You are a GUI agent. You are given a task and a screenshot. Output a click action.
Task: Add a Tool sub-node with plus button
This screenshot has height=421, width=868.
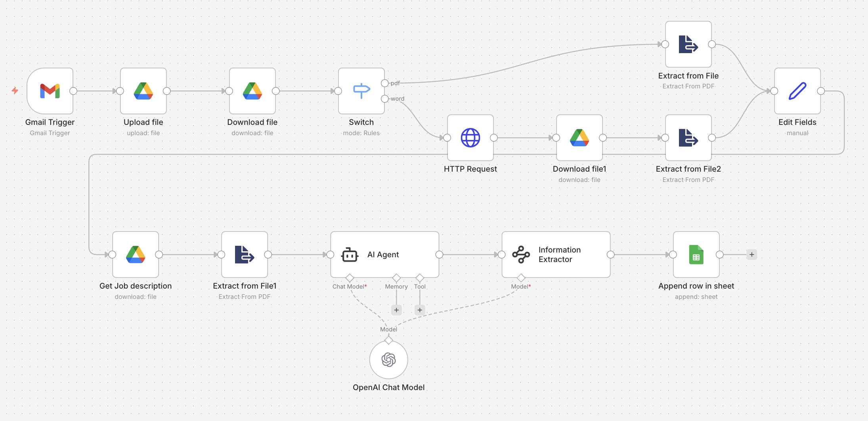pyautogui.click(x=420, y=310)
